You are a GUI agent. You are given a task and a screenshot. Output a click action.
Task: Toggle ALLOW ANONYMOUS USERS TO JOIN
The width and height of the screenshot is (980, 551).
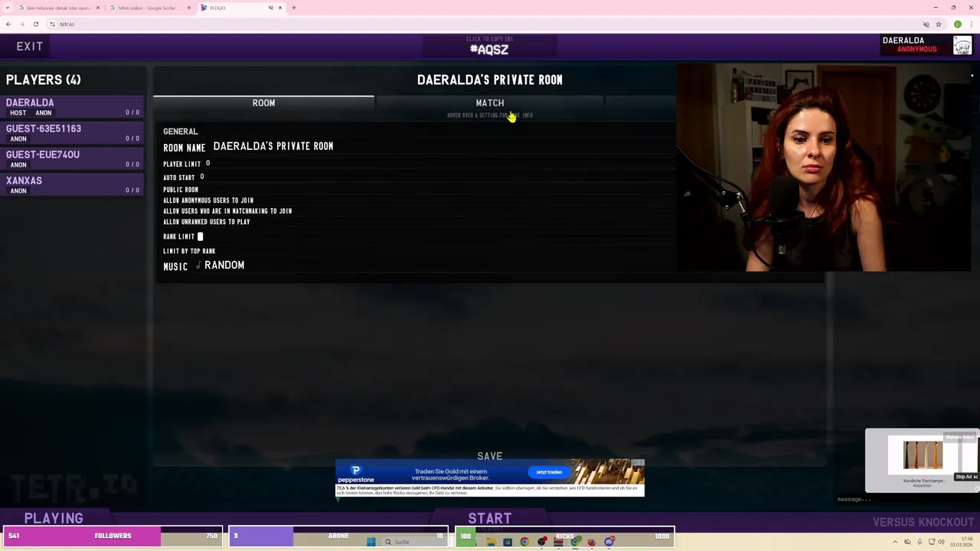click(208, 201)
